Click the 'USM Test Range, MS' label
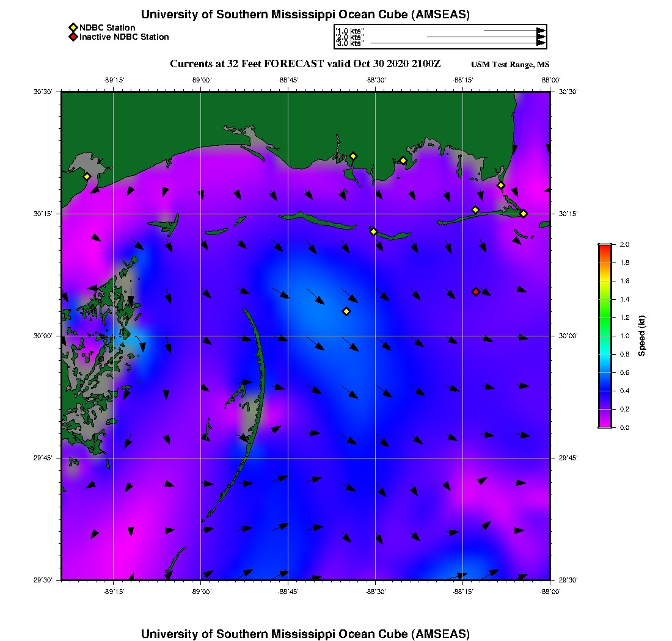Image resolution: width=672 pixels, height=641 pixels. click(510, 65)
